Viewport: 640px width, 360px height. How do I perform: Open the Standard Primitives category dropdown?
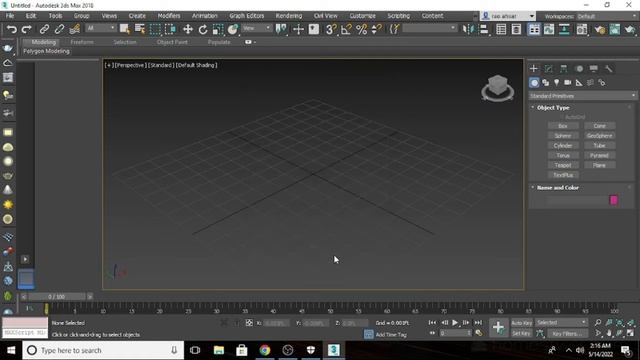(582, 96)
